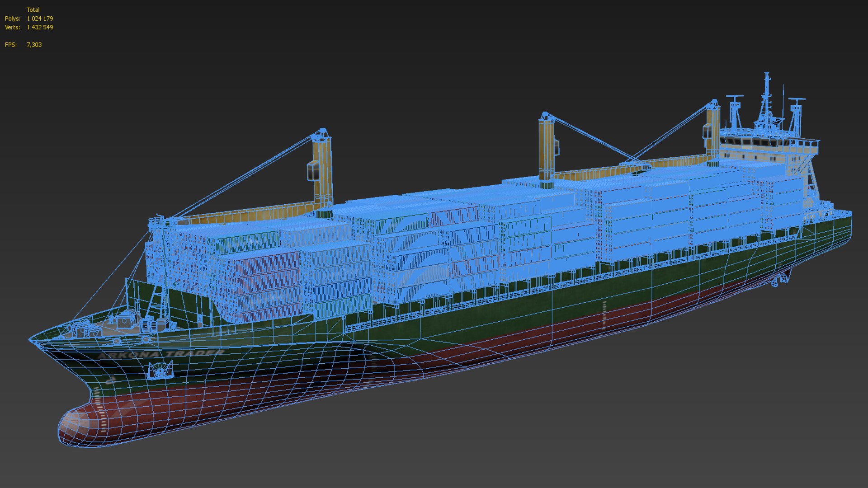The height and width of the screenshot is (488, 868).
Task: Click the emblem on the ship's bow
Action: point(160,371)
